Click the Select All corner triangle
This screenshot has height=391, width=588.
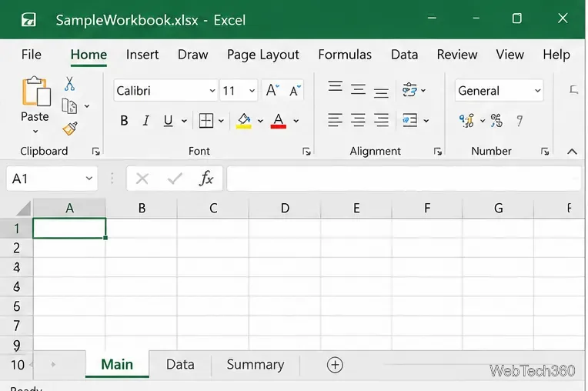(x=24, y=209)
